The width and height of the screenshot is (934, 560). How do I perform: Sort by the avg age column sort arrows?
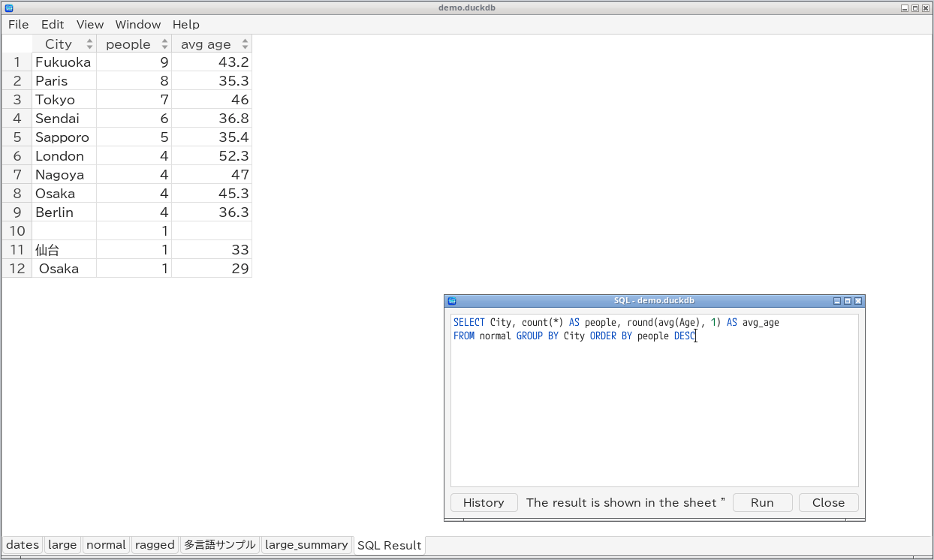245,44
